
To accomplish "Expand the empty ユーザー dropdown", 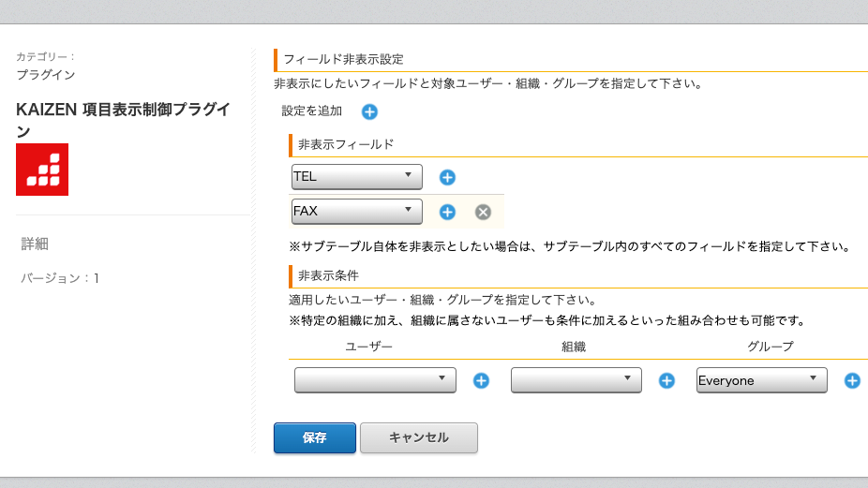I will click(x=375, y=380).
